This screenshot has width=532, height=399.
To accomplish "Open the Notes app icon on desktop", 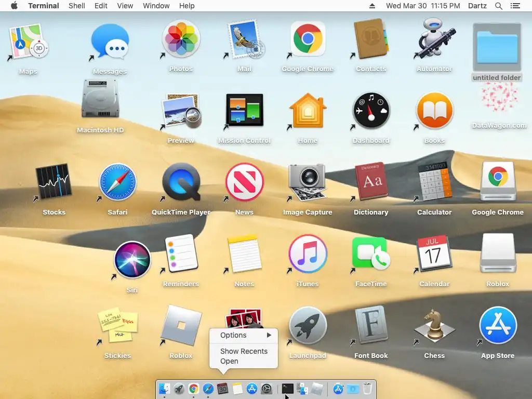I will point(244,254).
